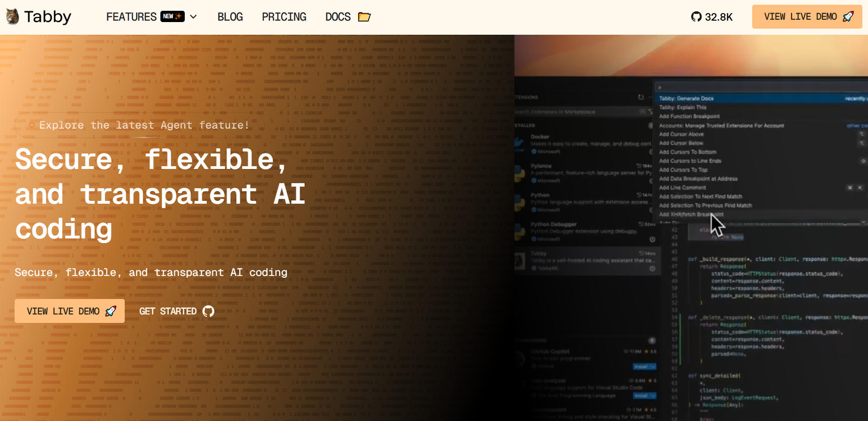Click the folder icon beside DOCS
Screen dimensions: 868x421
click(x=364, y=17)
